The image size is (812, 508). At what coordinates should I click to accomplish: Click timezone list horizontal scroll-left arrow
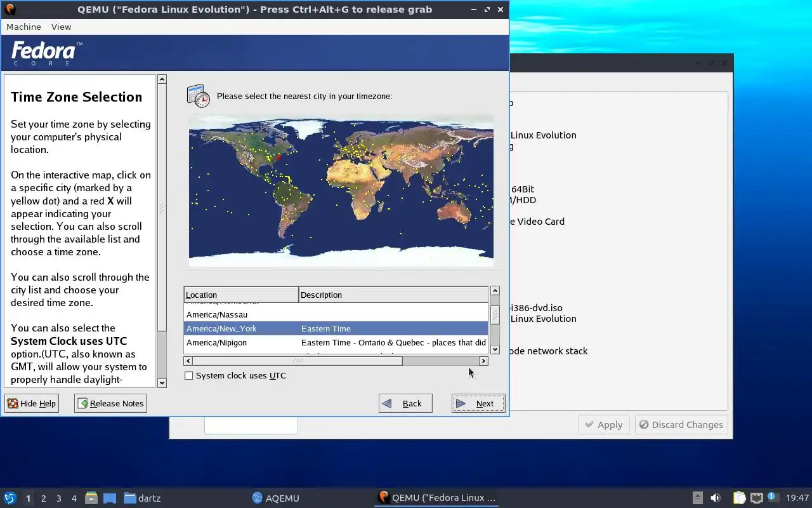click(x=188, y=361)
